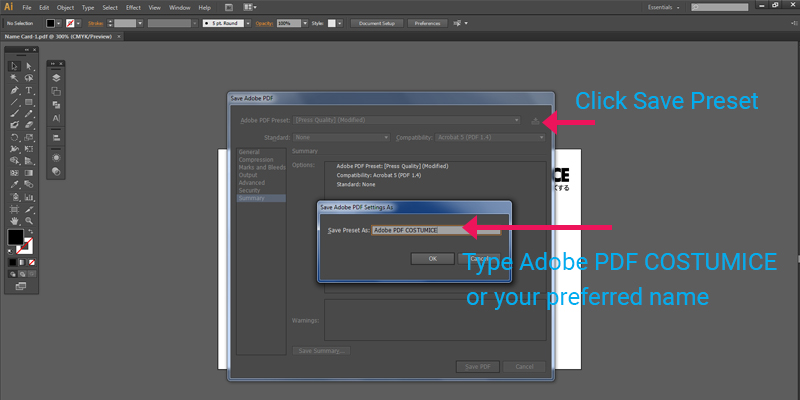
Task: Click the Save Preset As text field
Action: click(x=436, y=230)
